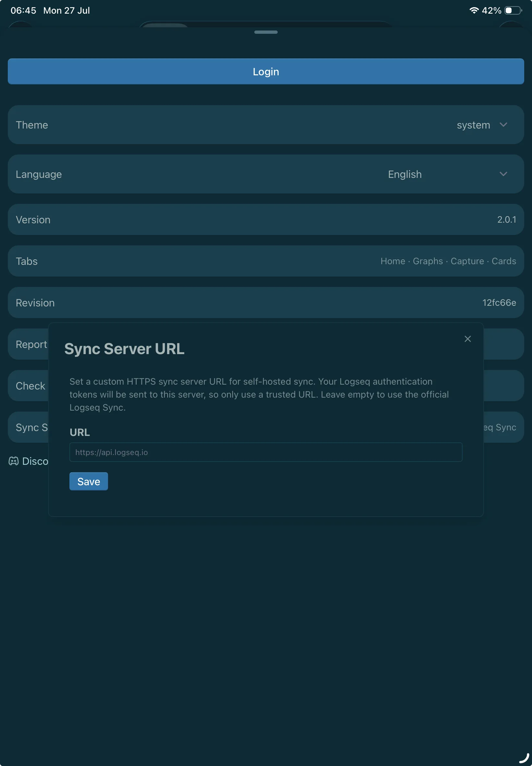Tap the sheet drag handle at top
Viewport: 532px width, 766px height.
266,32
